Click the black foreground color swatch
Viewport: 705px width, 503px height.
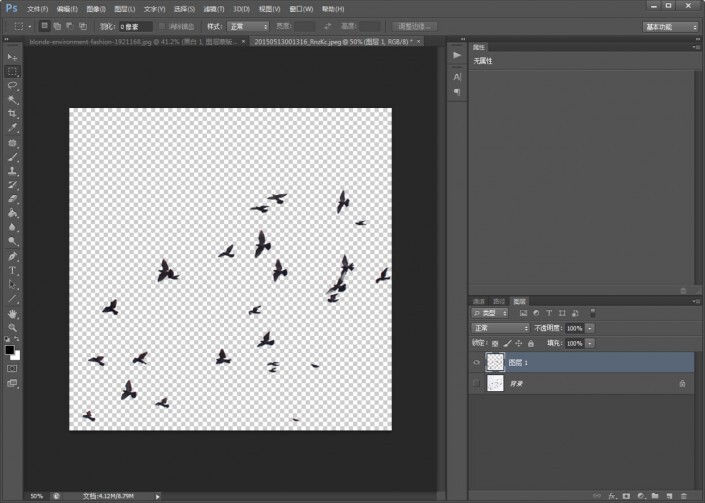coord(10,351)
